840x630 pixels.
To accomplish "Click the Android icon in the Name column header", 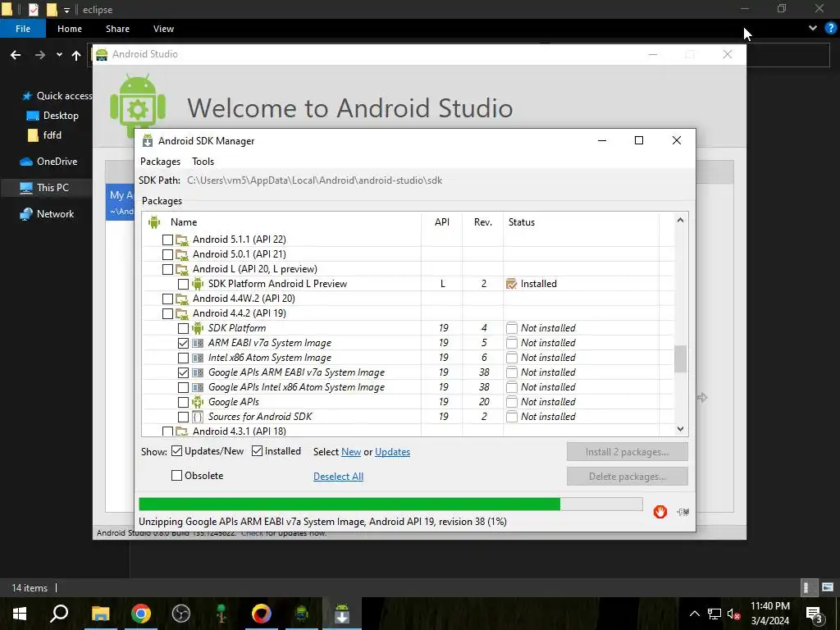I will click(x=154, y=221).
